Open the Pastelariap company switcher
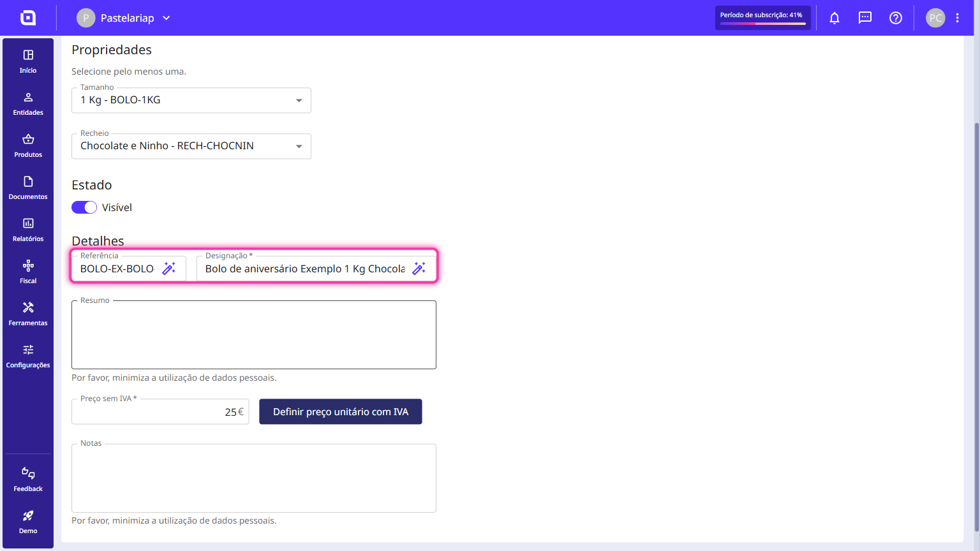This screenshot has width=980, height=551. pos(124,18)
